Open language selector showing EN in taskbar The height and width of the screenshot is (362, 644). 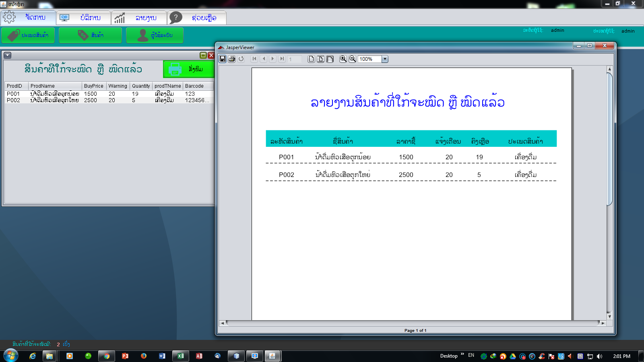[471, 356]
